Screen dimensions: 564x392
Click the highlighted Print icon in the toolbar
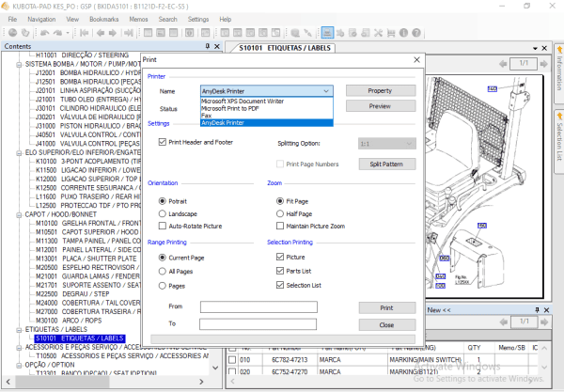tap(327, 33)
